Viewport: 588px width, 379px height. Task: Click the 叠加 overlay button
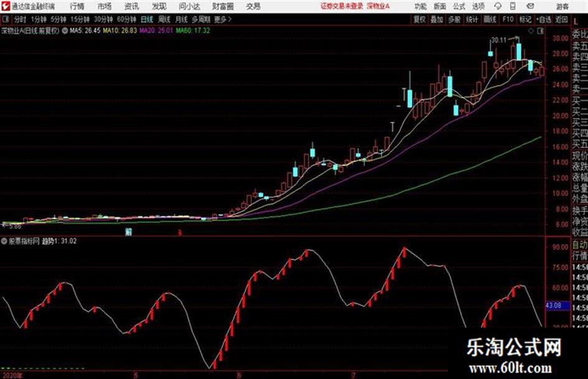(437, 19)
